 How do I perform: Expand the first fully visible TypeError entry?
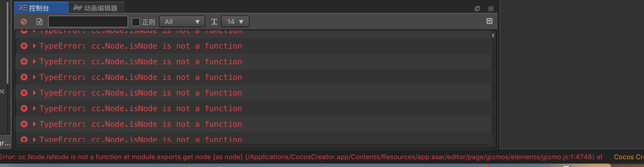pyautogui.click(x=34, y=46)
